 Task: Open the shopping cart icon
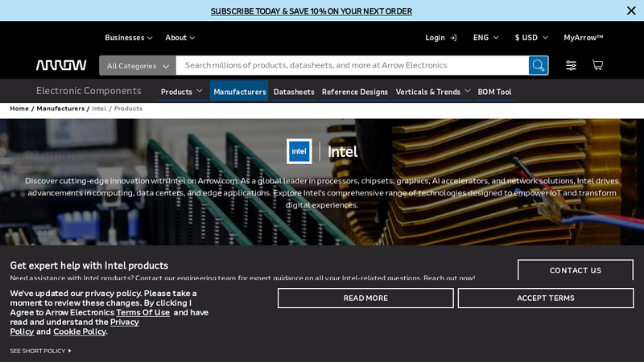[x=597, y=65]
